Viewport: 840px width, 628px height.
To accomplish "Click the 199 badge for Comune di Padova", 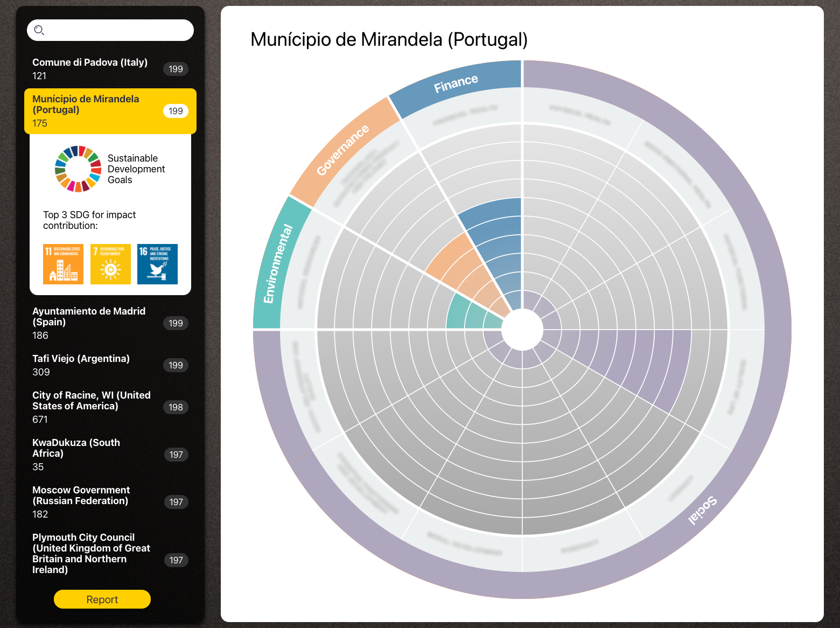I will point(176,69).
